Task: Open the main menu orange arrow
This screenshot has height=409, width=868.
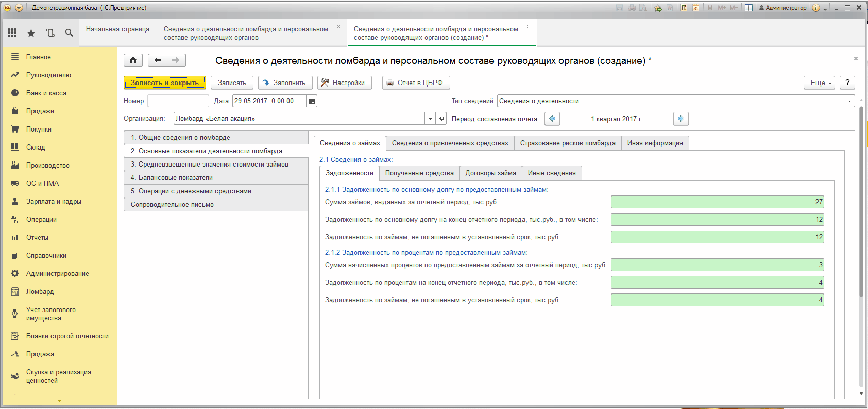Action: tap(19, 8)
